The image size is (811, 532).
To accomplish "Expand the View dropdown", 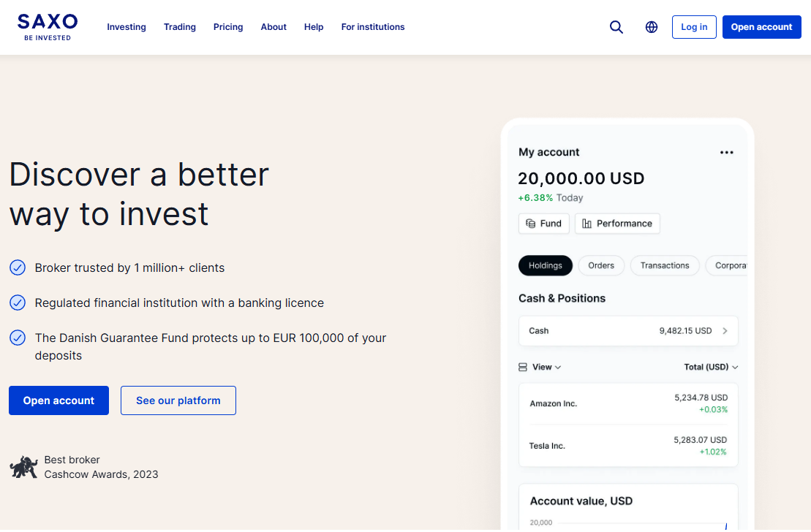I will coord(540,367).
